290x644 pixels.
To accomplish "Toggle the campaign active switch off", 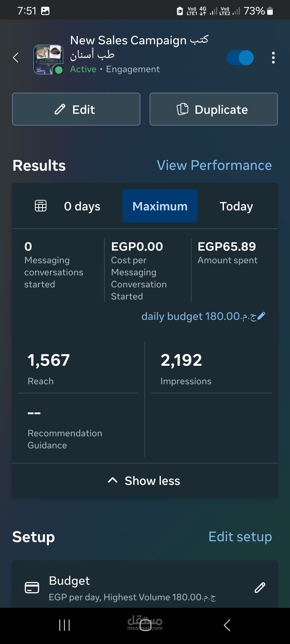I will coord(240,58).
